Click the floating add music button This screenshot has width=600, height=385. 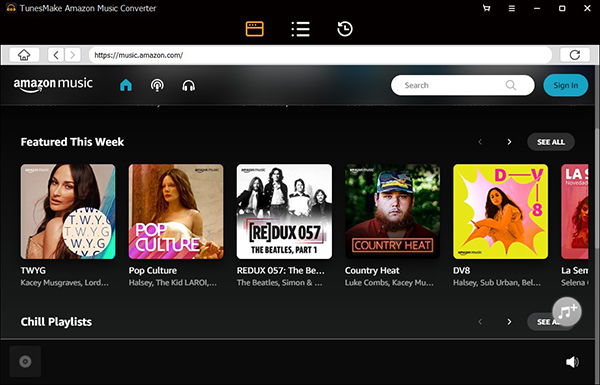pos(567,312)
